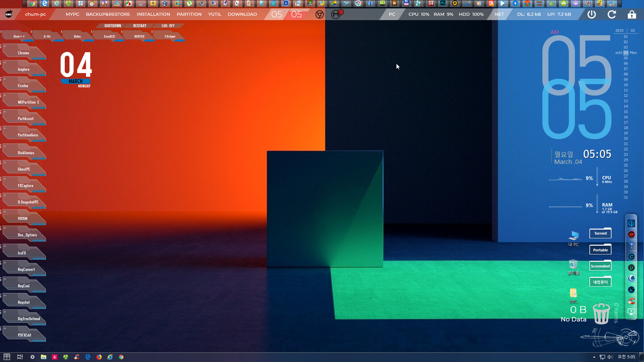
Task: Open the crescent moon dock icon
Action: click(631, 279)
